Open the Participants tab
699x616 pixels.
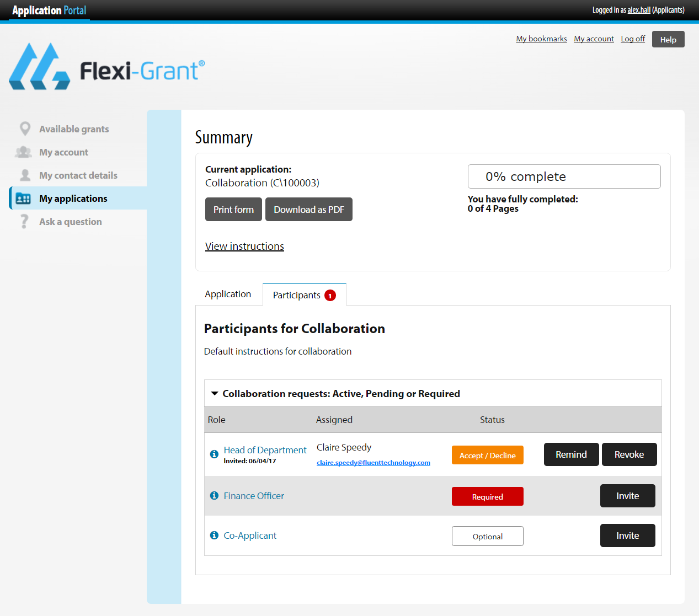pos(298,295)
